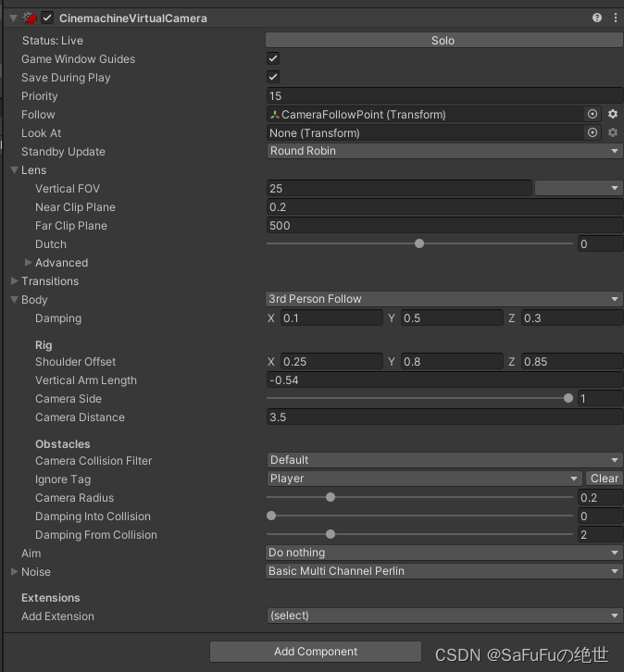Click the Camera Radius slider handle
The height and width of the screenshot is (672, 624).
(x=331, y=497)
